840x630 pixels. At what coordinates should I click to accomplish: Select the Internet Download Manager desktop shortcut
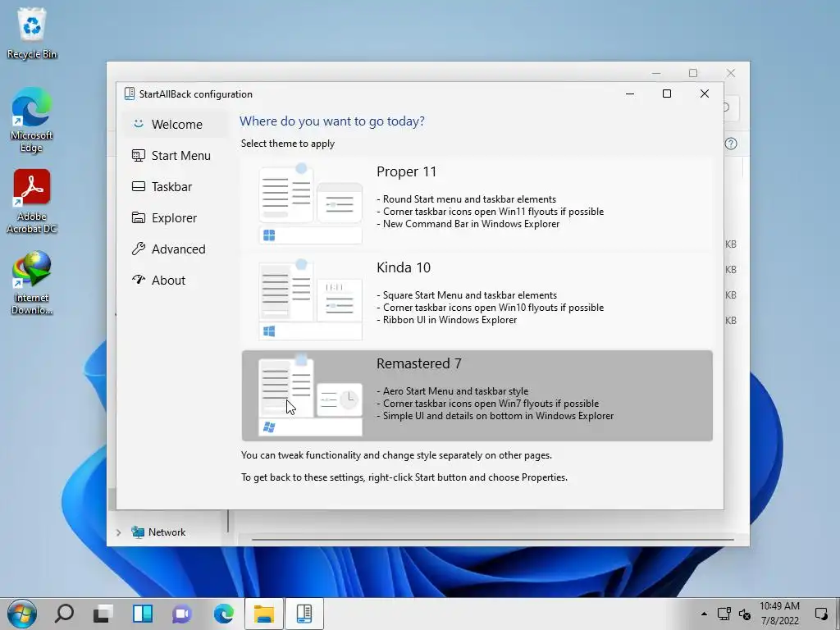[32, 283]
